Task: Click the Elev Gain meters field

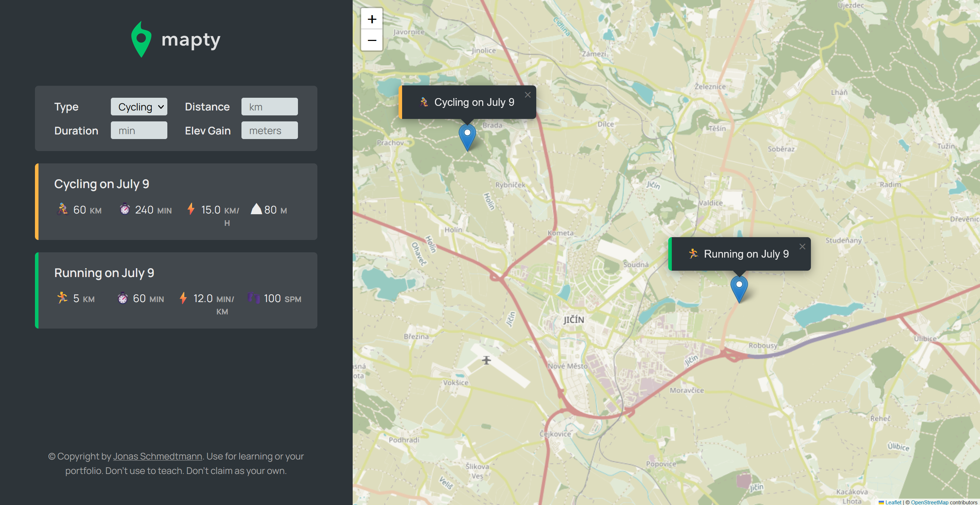Action: (x=269, y=131)
